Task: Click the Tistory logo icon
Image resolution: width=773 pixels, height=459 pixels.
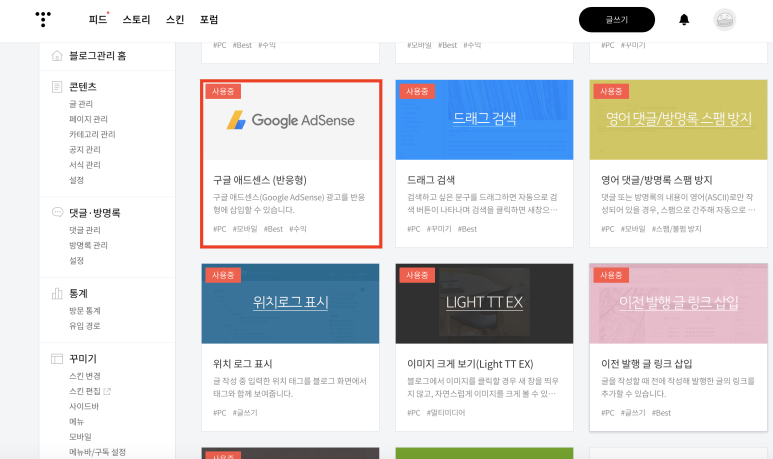Action: click(43, 19)
